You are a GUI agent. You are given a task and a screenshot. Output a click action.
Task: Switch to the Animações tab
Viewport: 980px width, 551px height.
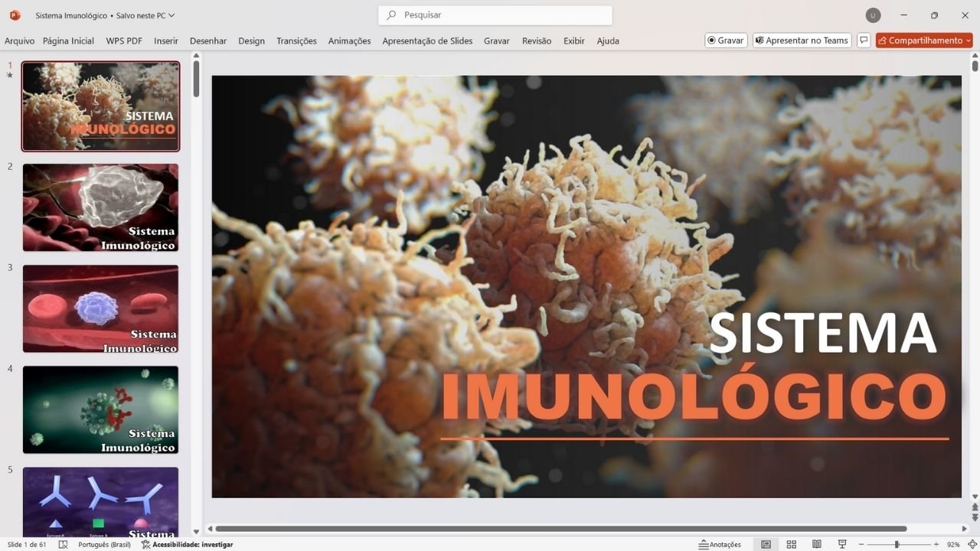coord(349,41)
